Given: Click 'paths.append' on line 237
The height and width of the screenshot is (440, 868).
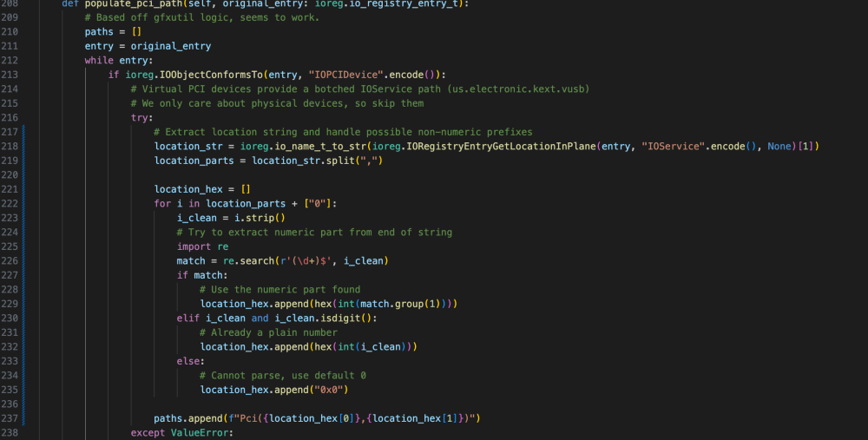Looking at the screenshot, I should click(188, 418).
